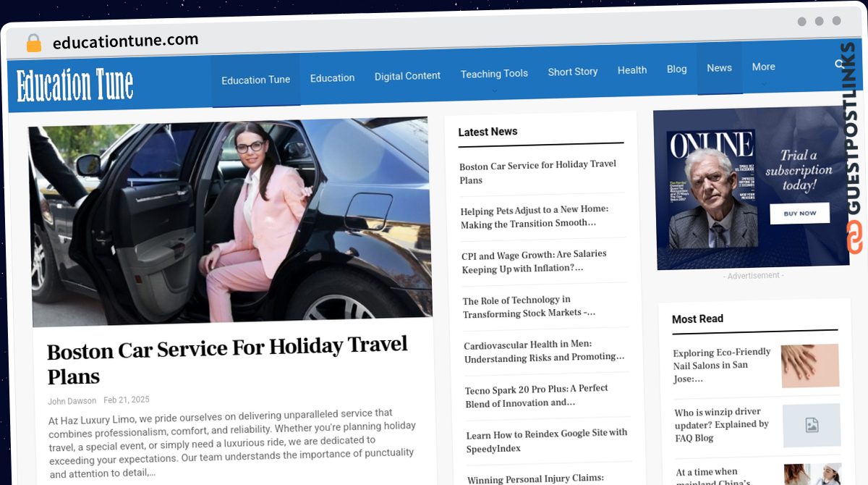Click the Most Read heading
The height and width of the screenshot is (485, 868).
tap(697, 319)
